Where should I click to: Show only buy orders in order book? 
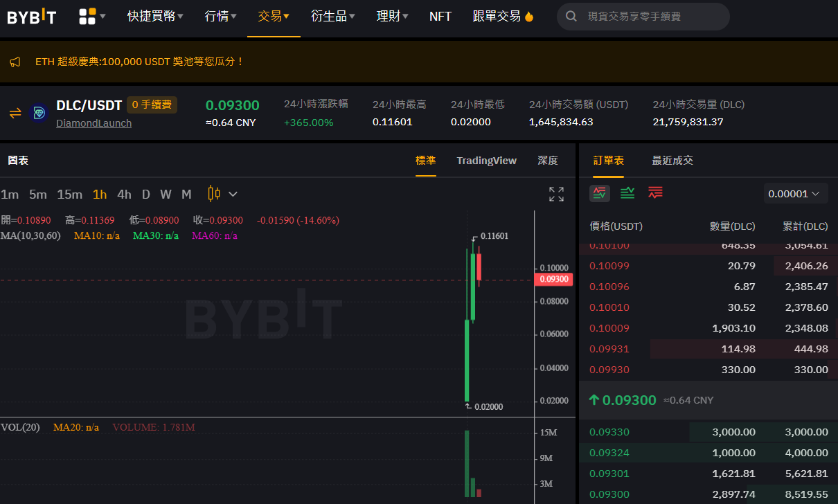(x=627, y=192)
